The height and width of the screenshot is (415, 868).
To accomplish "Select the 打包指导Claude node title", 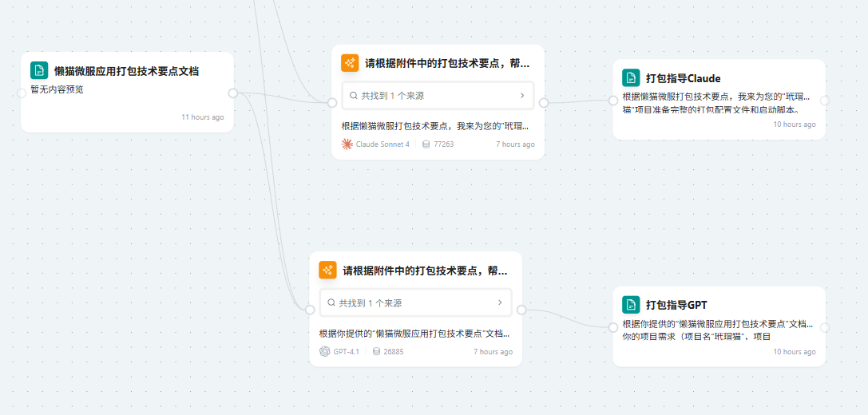I will pos(683,78).
